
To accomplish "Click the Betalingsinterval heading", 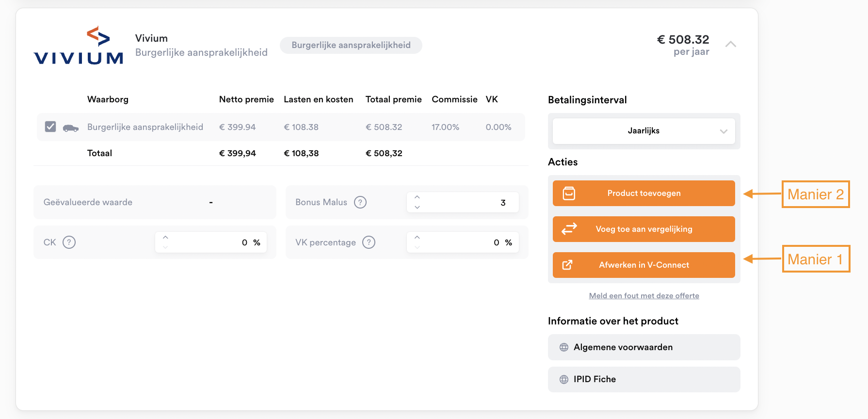I will [x=587, y=100].
